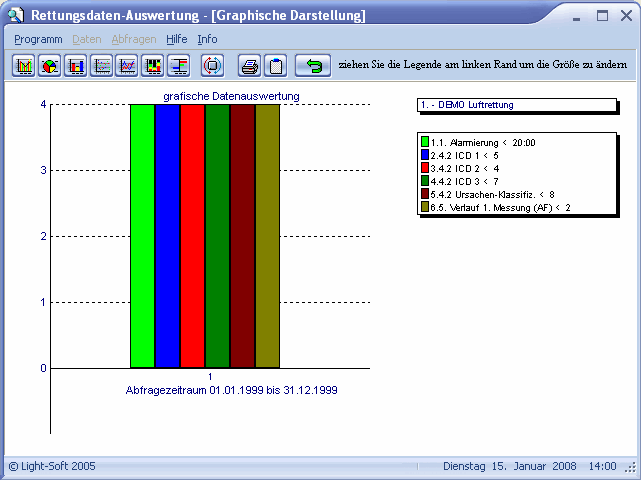The width and height of the screenshot is (641, 480).
Task: Click the '1. - DEMO Luftrettung' legend title box
Action: click(517, 105)
